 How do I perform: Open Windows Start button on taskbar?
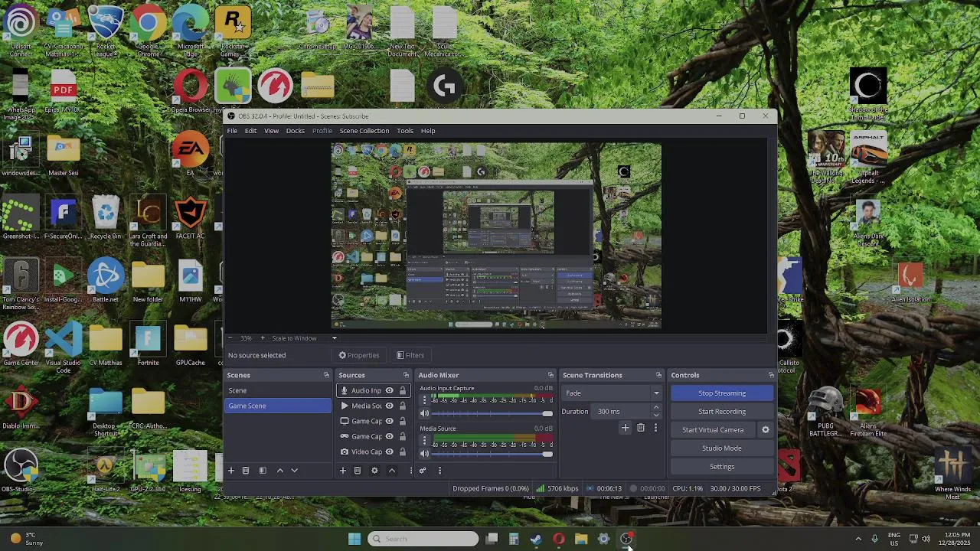click(x=354, y=539)
